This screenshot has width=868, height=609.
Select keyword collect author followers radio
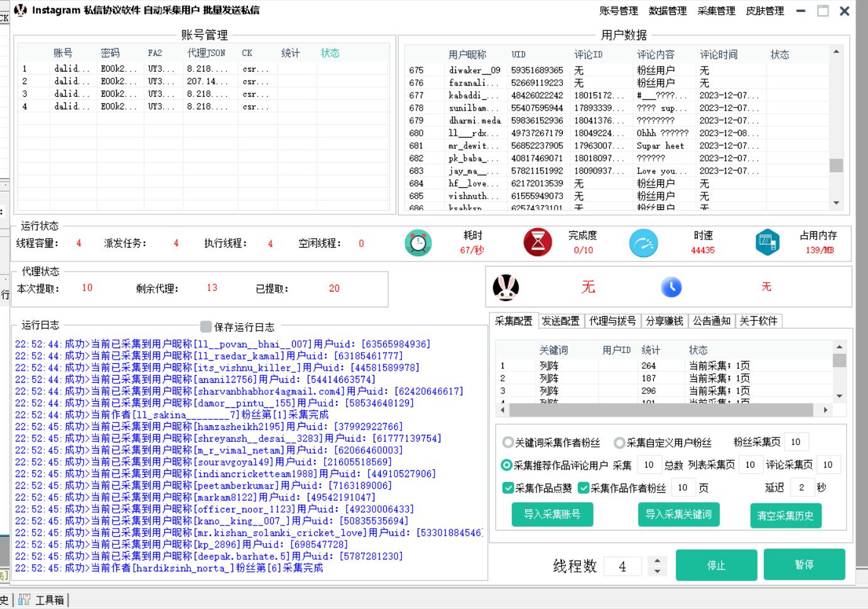click(507, 442)
